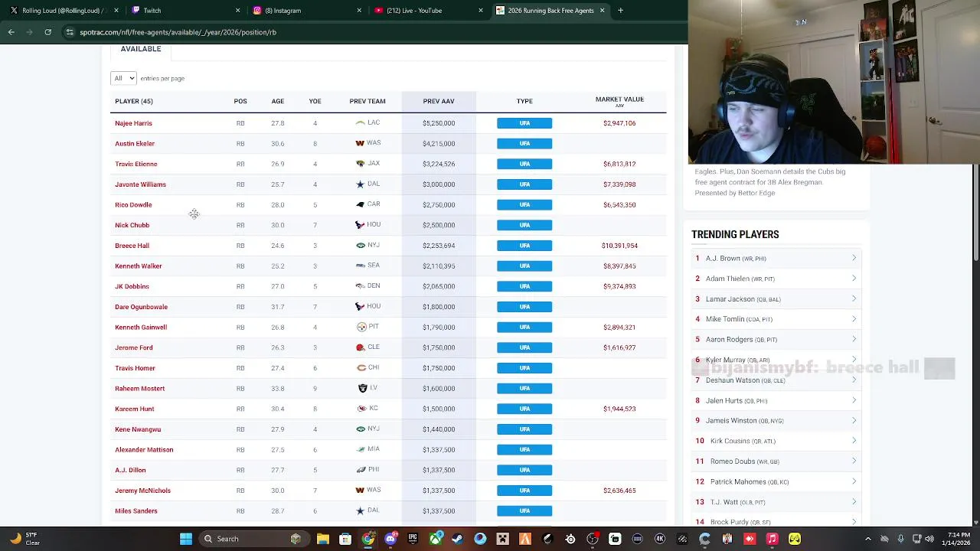This screenshot has height=551, width=980.
Task: Expand Aaron Rodgers trending chevron
Action: pos(854,340)
